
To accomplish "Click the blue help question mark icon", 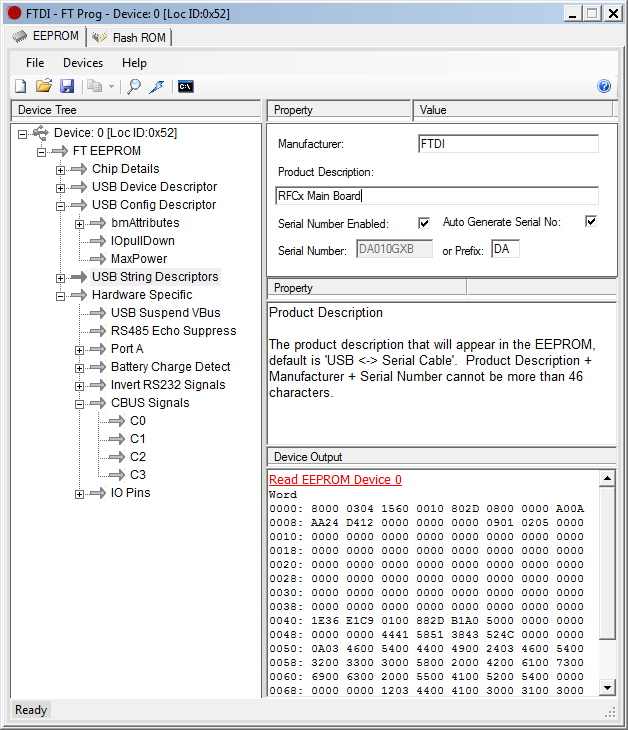I will coord(604,86).
